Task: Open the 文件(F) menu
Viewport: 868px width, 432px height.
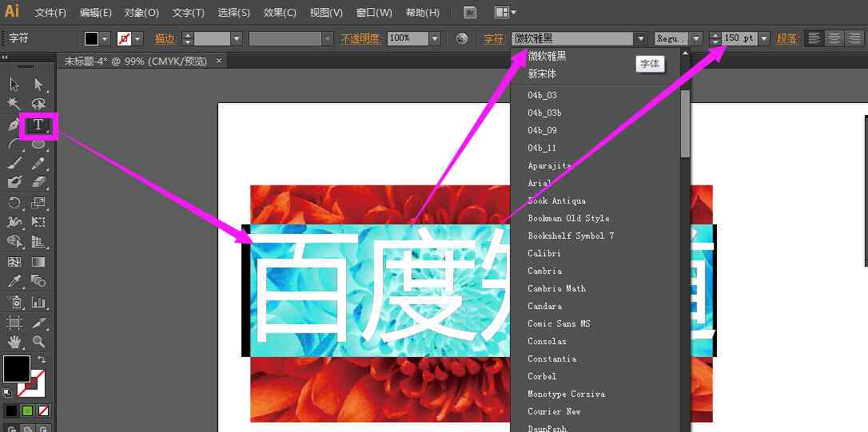Action: [50, 12]
